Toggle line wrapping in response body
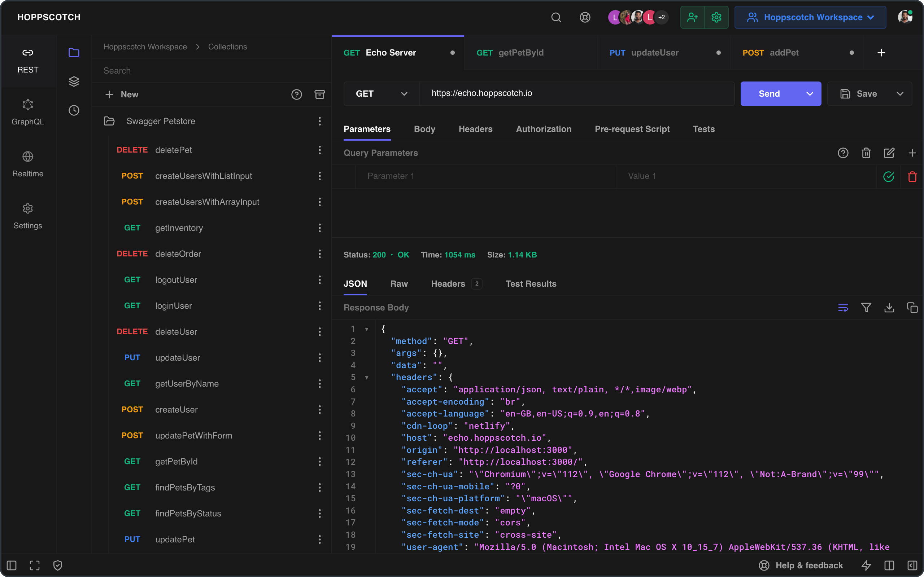 (843, 308)
